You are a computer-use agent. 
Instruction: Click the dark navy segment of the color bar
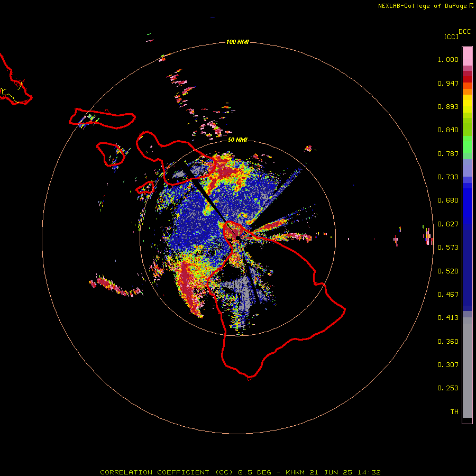467,270
